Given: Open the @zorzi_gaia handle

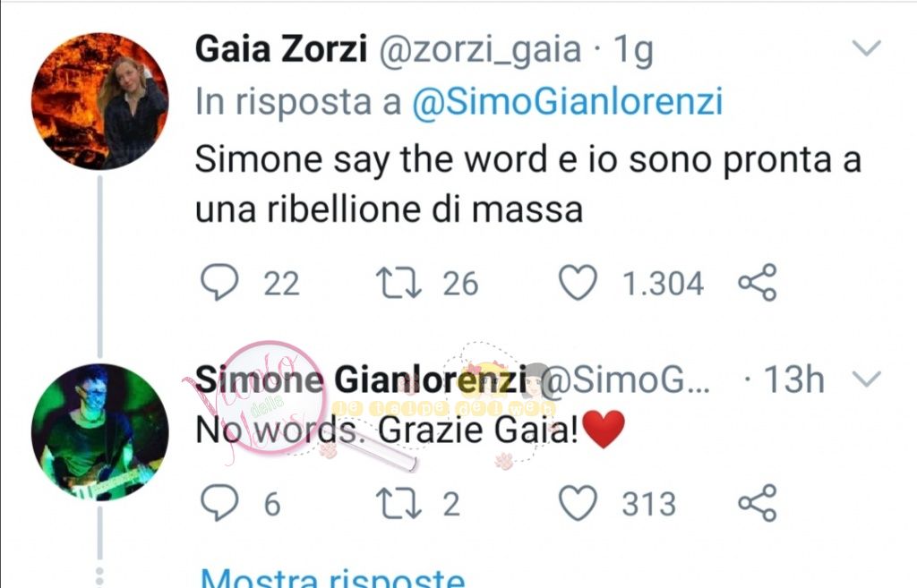Looking at the screenshot, I should [x=481, y=51].
